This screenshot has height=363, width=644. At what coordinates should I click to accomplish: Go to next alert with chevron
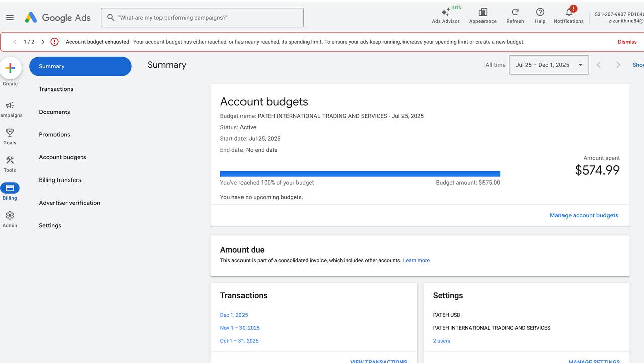click(43, 42)
